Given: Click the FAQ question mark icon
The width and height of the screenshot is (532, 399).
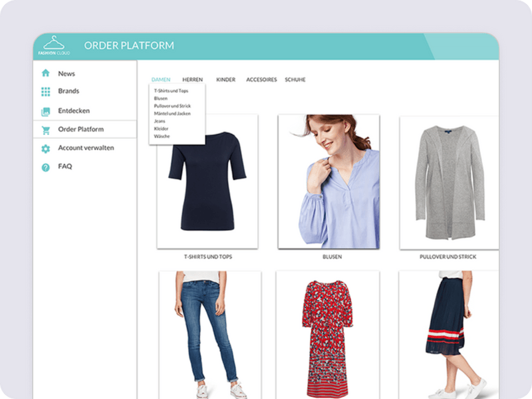Looking at the screenshot, I should click(47, 167).
